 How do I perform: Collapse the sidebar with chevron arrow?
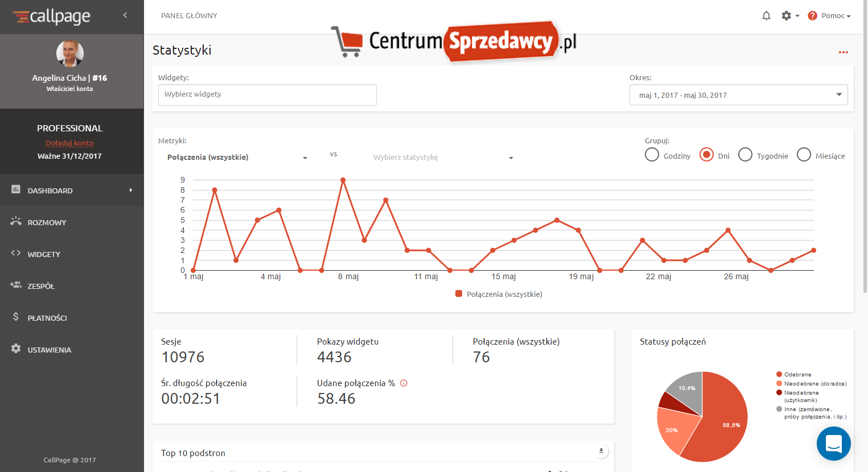click(x=125, y=15)
